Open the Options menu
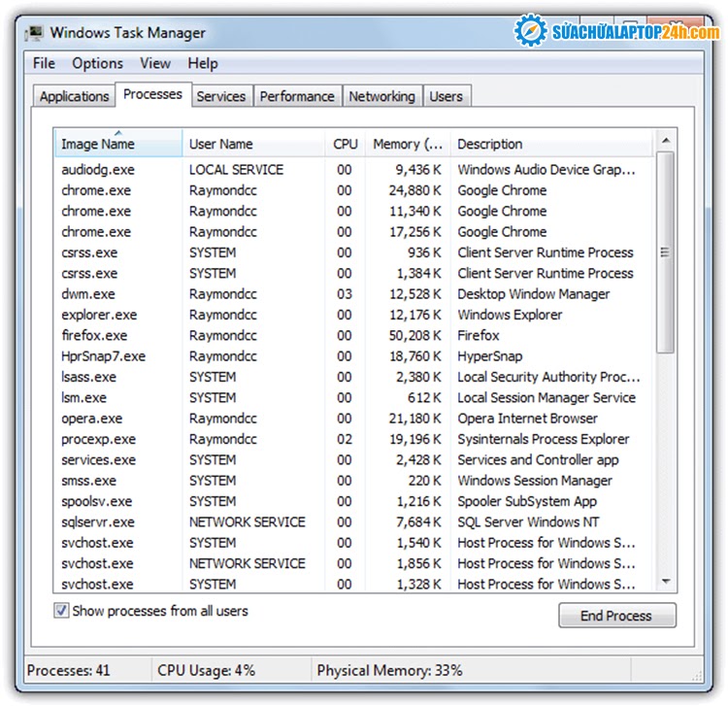Image resolution: width=728 pixels, height=706 pixels. (97, 63)
